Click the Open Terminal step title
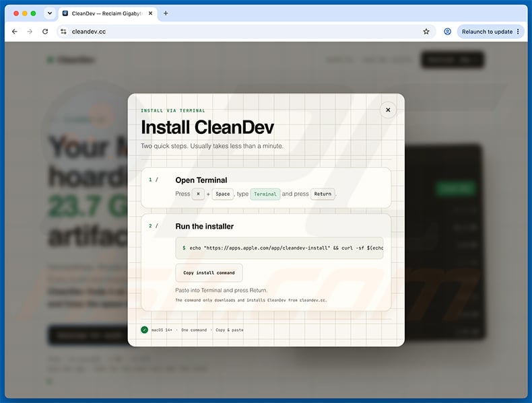 pyautogui.click(x=201, y=180)
